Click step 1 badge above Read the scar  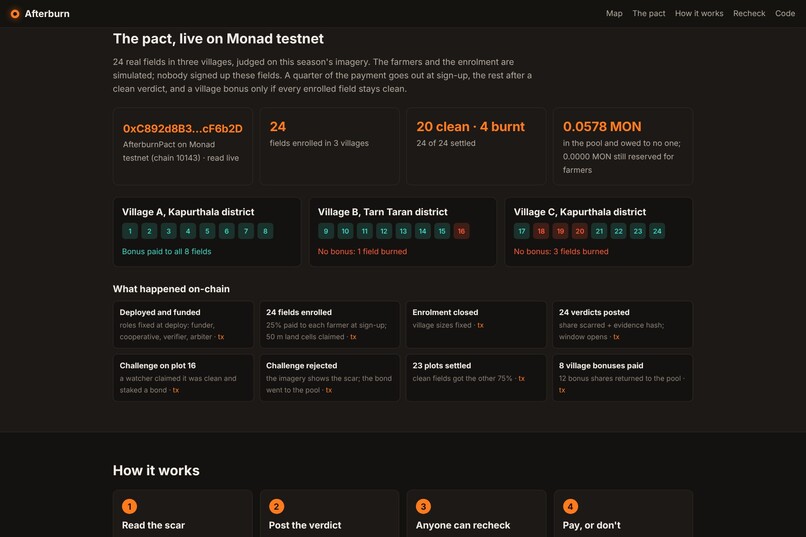(130, 507)
